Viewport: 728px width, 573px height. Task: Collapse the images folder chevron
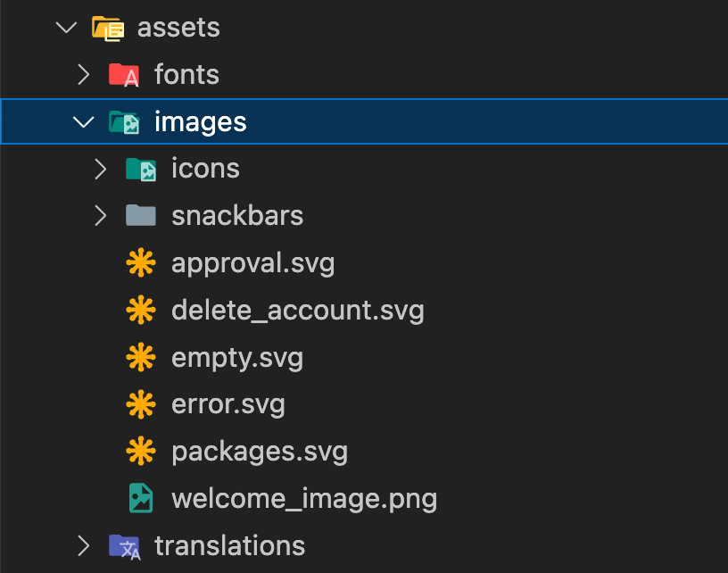[x=84, y=122]
